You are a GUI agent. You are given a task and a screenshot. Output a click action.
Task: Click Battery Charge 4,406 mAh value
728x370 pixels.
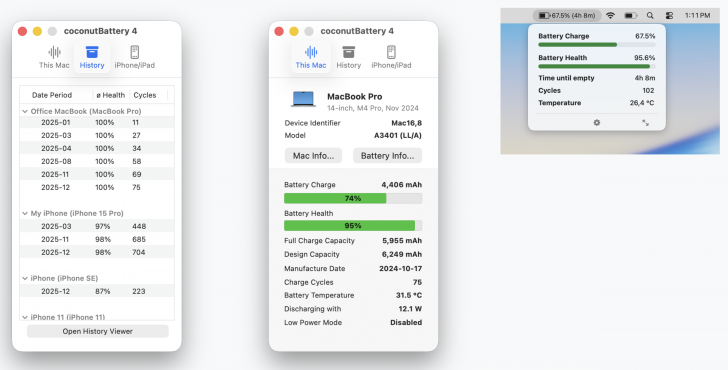(x=402, y=185)
